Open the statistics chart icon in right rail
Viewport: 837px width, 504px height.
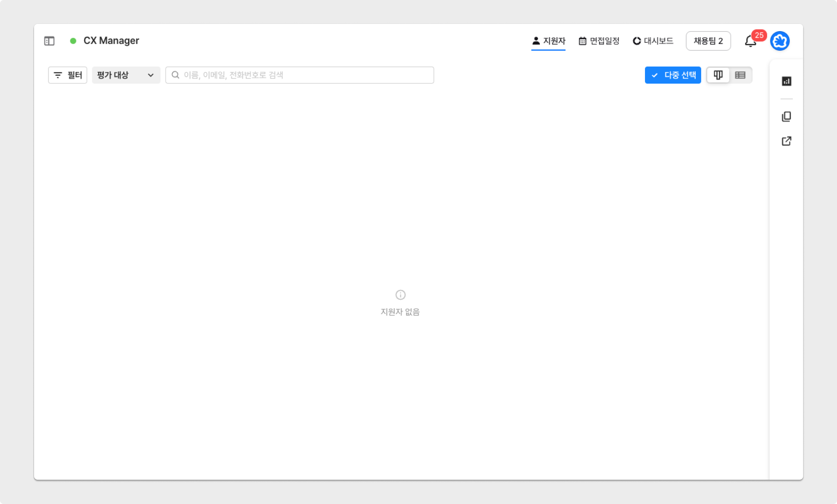pyautogui.click(x=786, y=81)
